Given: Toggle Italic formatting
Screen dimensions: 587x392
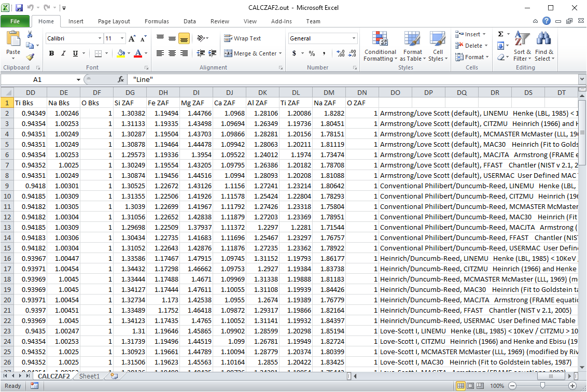Looking at the screenshot, I should click(x=63, y=53).
